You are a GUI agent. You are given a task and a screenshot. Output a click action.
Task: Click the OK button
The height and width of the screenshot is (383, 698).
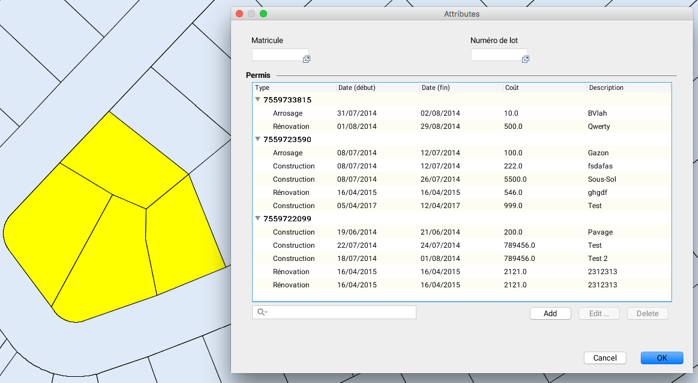point(662,358)
